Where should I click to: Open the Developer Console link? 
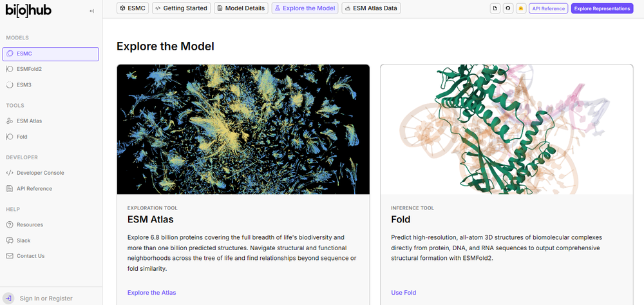point(50,173)
